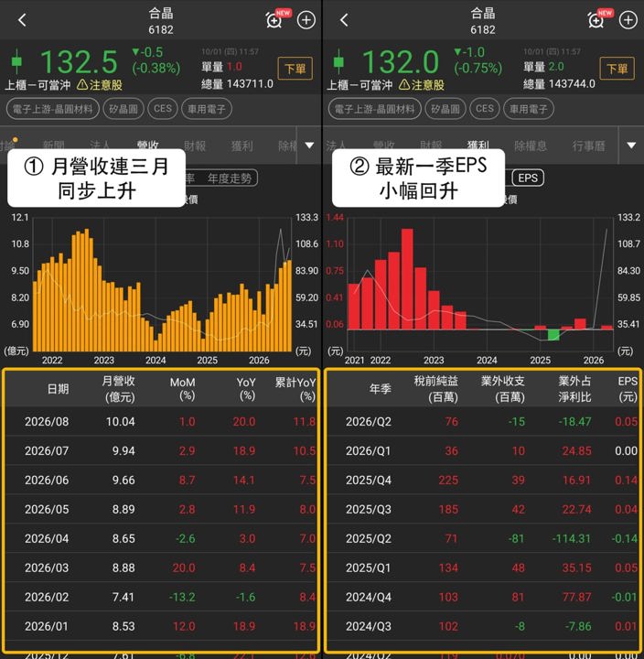Go back using right panel back arrow
This screenshot has width=644, height=659.
pyautogui.click(x=344, y=20)
